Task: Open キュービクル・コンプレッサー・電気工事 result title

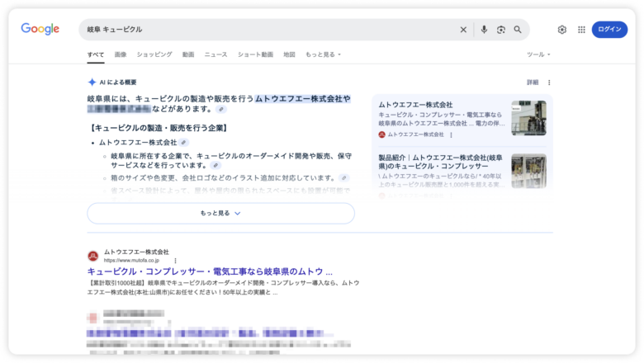Action: [210, 271]
